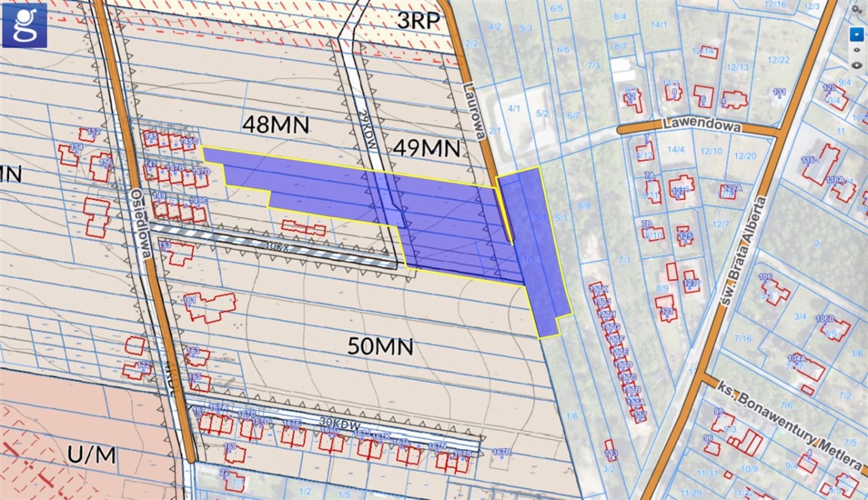Image resolution: width=868 pixels, height=500 pixels.
Task: Toggle the large eye layer visibility button
Action: pyautogui.click(x=857, y=64)
